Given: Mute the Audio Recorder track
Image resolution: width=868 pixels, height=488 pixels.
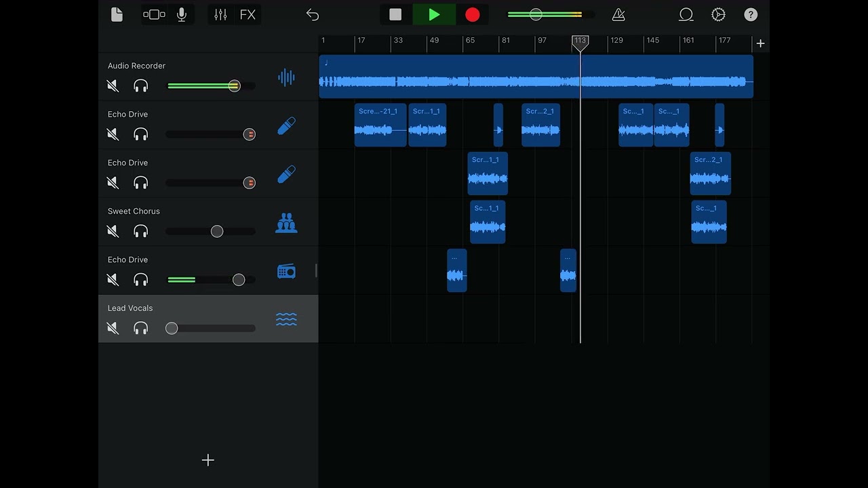Looking at the screenshot, I should 113,86.
